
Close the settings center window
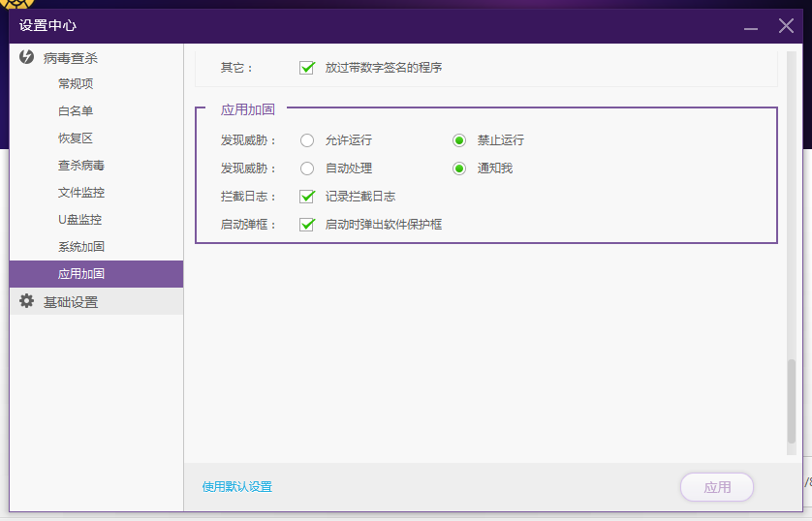pyautogui.click(x=786, y=26)
